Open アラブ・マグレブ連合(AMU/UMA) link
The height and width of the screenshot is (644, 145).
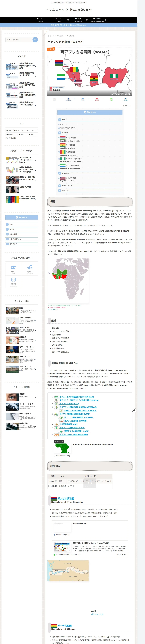click(74, 434)
